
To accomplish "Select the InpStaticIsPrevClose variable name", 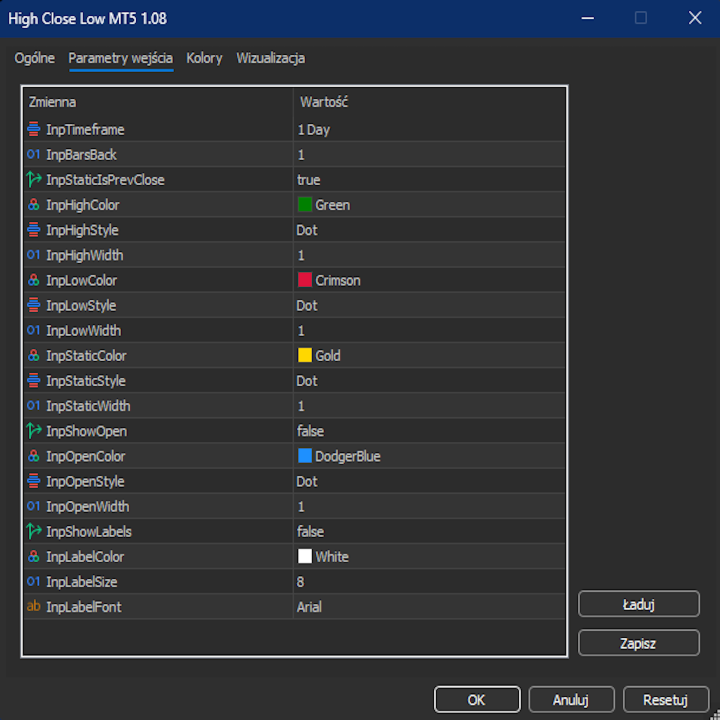I will point(105,180).
